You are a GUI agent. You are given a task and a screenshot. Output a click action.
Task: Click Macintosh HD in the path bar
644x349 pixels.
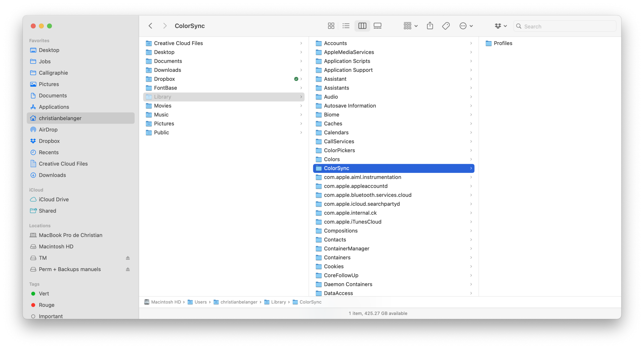pos(166,302)
